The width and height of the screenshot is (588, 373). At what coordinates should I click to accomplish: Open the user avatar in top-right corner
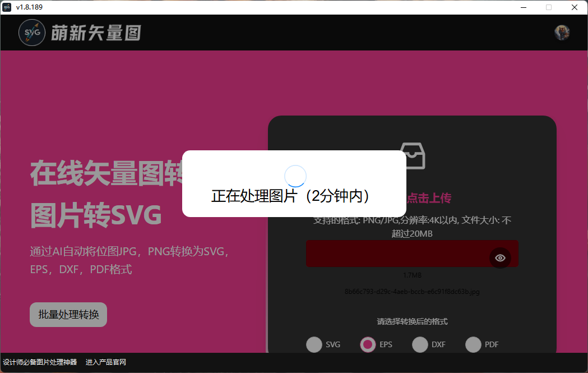561,32
